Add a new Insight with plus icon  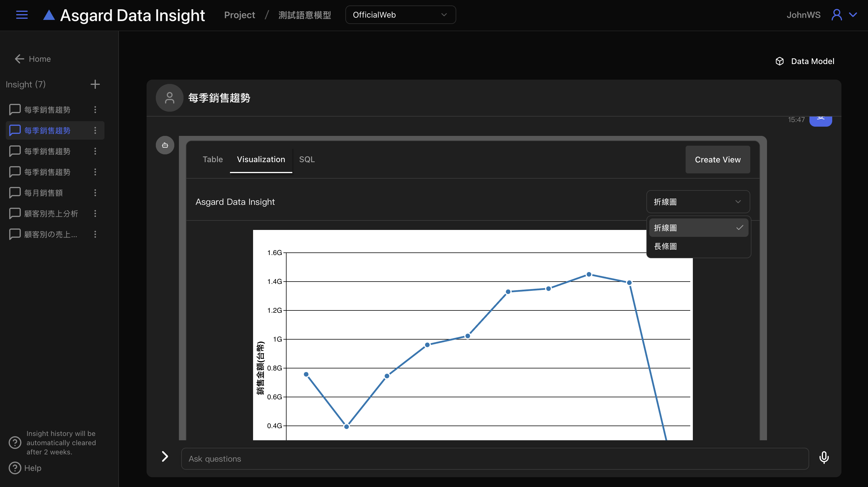coord(95,84)
